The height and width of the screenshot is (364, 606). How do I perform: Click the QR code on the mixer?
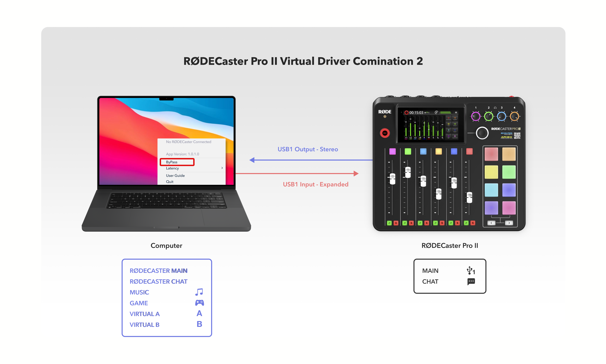(x=517, y=135)
